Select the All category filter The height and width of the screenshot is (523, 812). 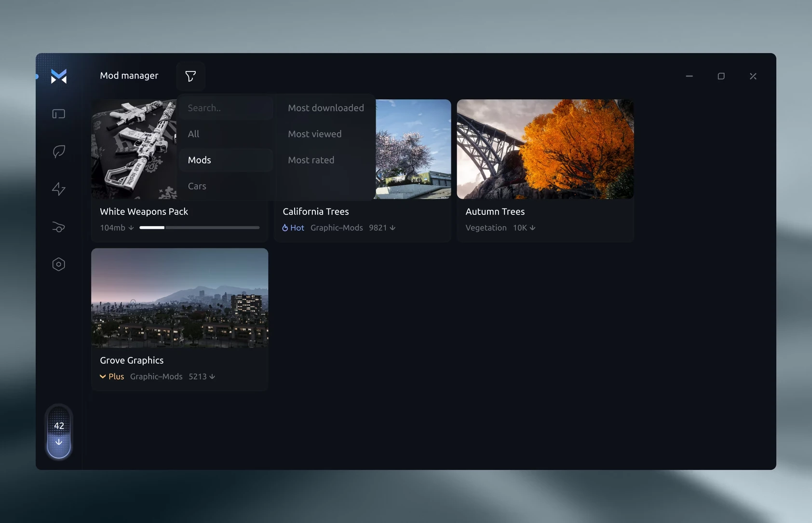[x=226, y=134]
